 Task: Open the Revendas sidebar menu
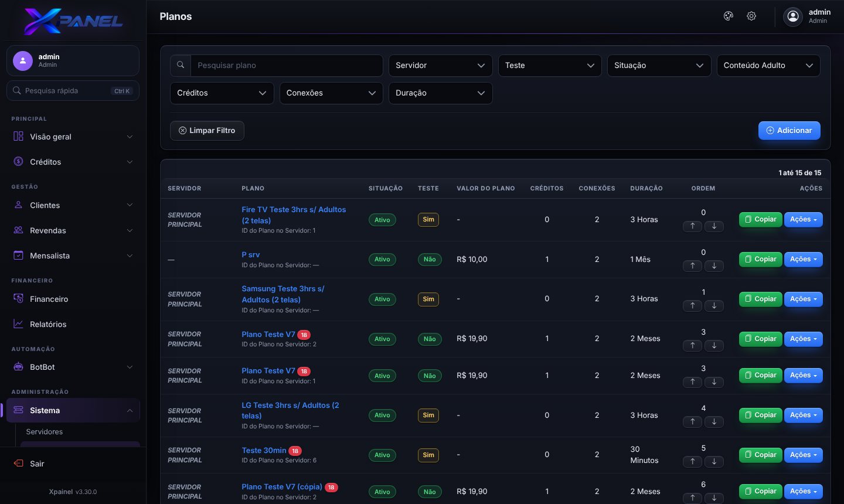point(73,230)
